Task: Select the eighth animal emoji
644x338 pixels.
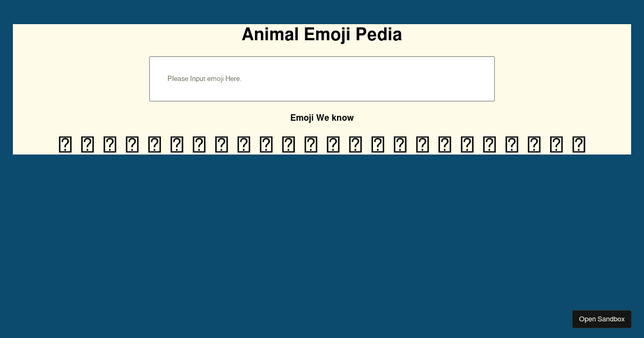Action: (222, 144)
